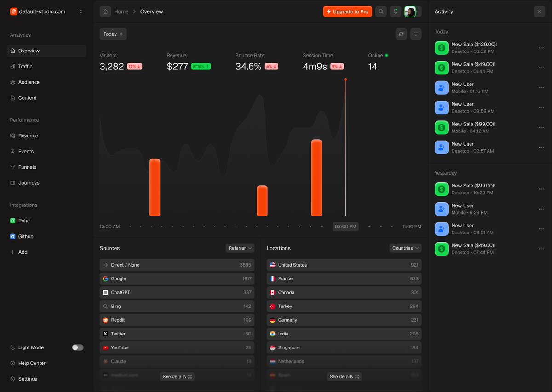Open the Referrer dropdown in Sources
The width and height of the screenshot is (552, 392).
click(x=240, y=248)
